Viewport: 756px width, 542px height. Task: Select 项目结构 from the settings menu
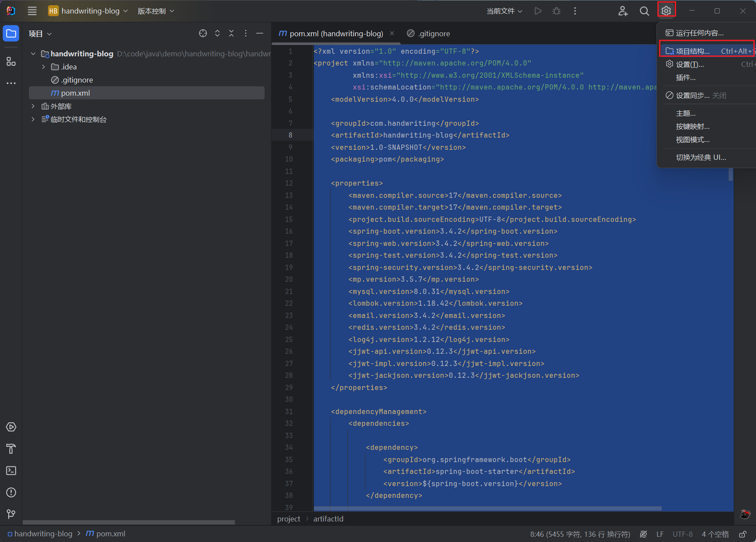tap(692, 51)
